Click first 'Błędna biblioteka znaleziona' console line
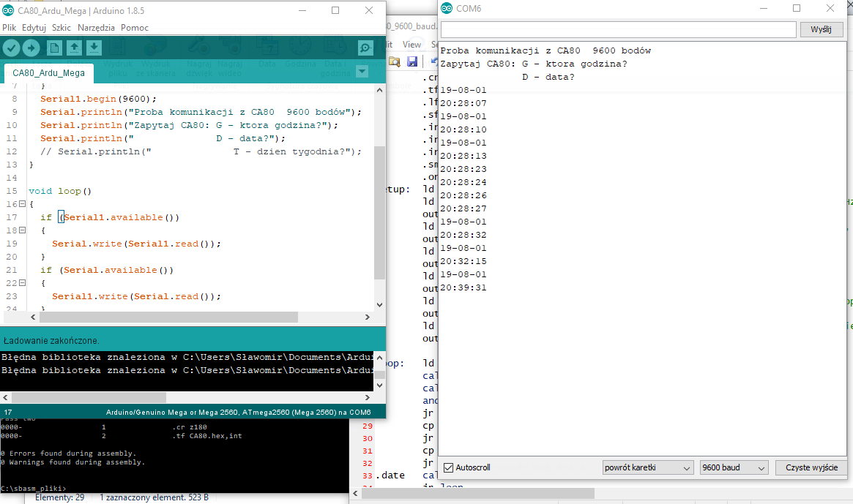This screenshot has width=853, height=504. (187, 357)
